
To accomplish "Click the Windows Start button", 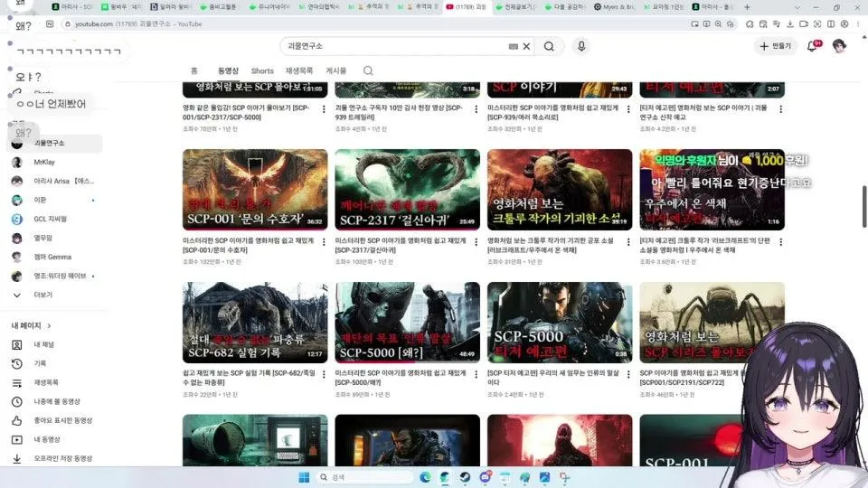I will 304,477.
